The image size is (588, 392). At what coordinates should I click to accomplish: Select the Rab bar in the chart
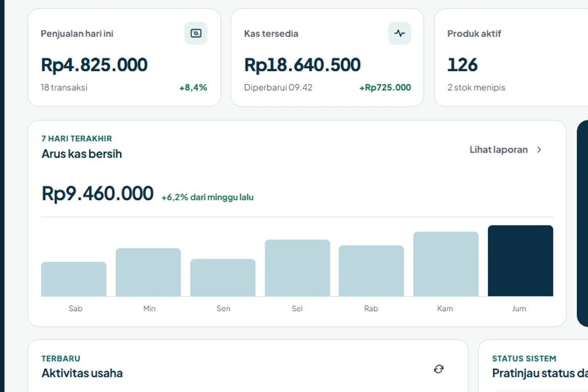tap(372, 271)
